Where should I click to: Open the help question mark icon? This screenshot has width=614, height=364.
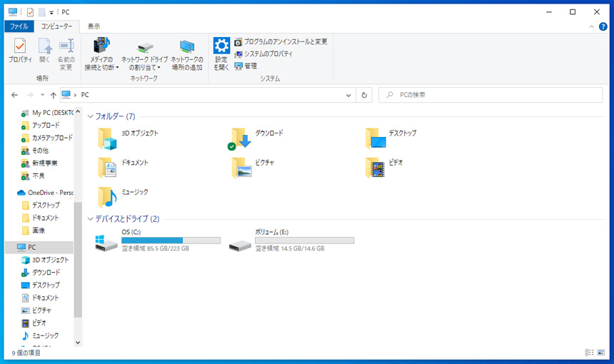click(x=603, y=26)
